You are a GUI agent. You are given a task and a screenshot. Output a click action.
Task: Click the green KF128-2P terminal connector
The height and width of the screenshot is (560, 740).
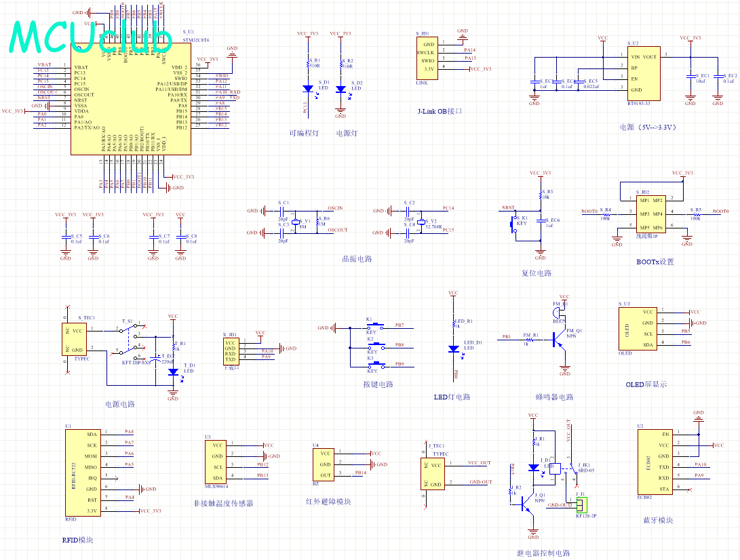[x=582, y=505]
